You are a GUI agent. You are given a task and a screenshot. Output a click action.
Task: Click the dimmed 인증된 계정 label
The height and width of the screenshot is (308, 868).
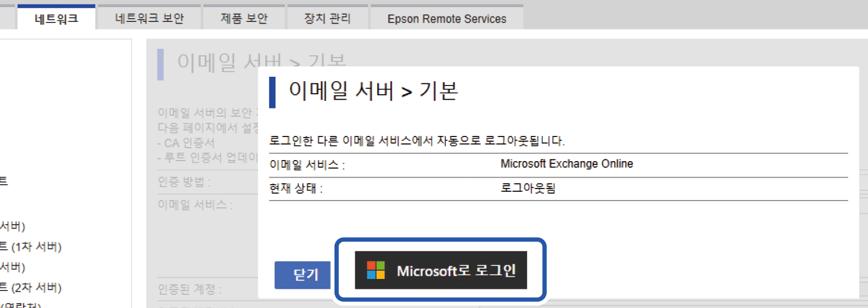click(x=190, y=289)
